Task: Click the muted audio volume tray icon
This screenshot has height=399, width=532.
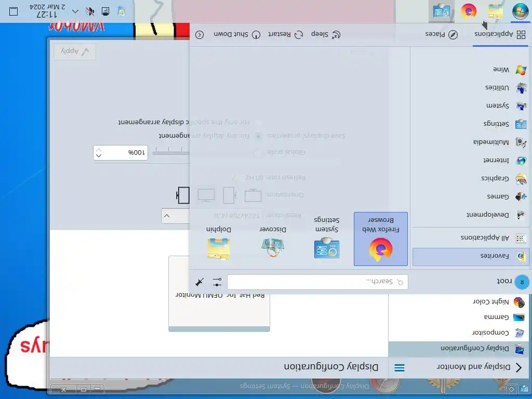Action: [x=90, y=11]
